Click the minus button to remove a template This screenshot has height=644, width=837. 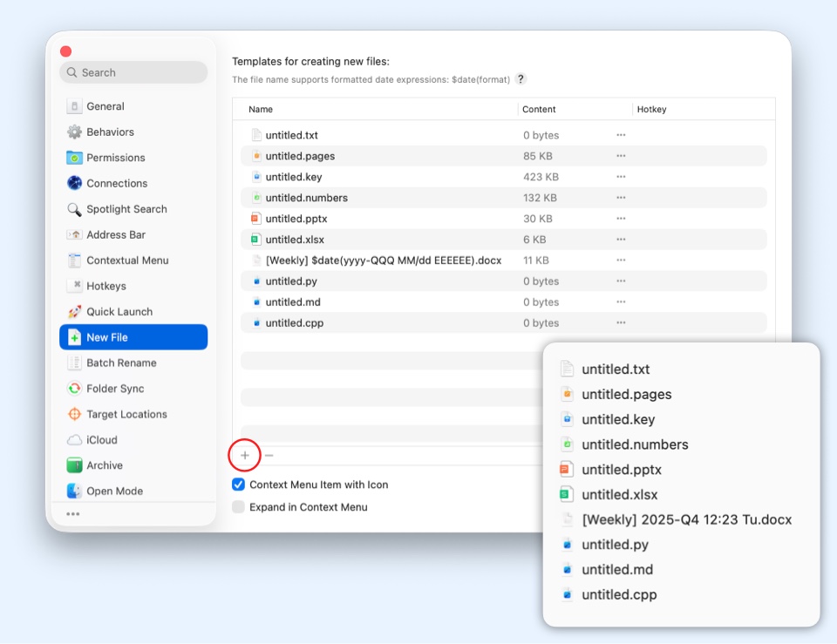coord(269,455)
